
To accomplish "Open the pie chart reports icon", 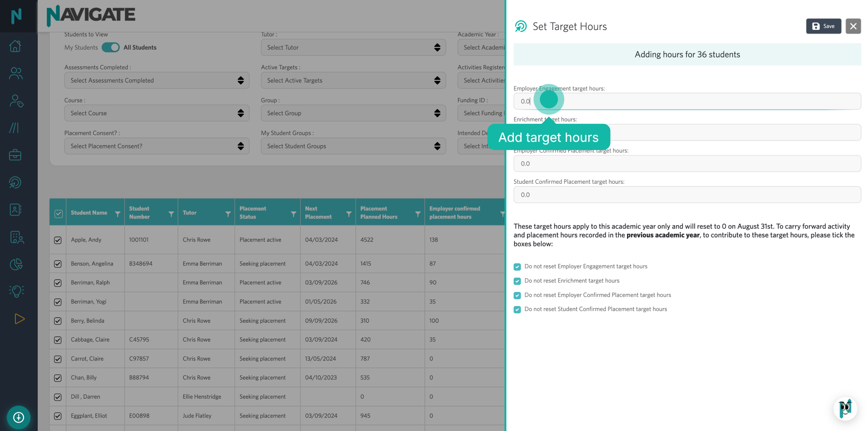I will pyautogui.click(x=16, y=264).
